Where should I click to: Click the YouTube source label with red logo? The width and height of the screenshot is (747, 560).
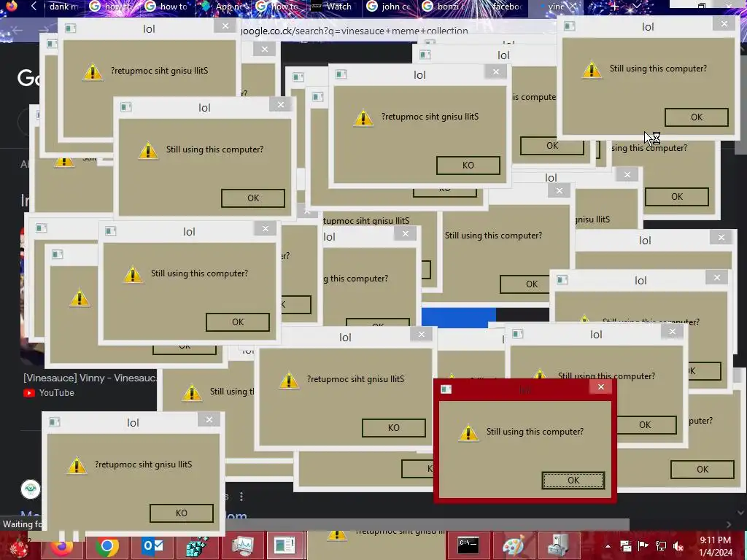[49, 393]
